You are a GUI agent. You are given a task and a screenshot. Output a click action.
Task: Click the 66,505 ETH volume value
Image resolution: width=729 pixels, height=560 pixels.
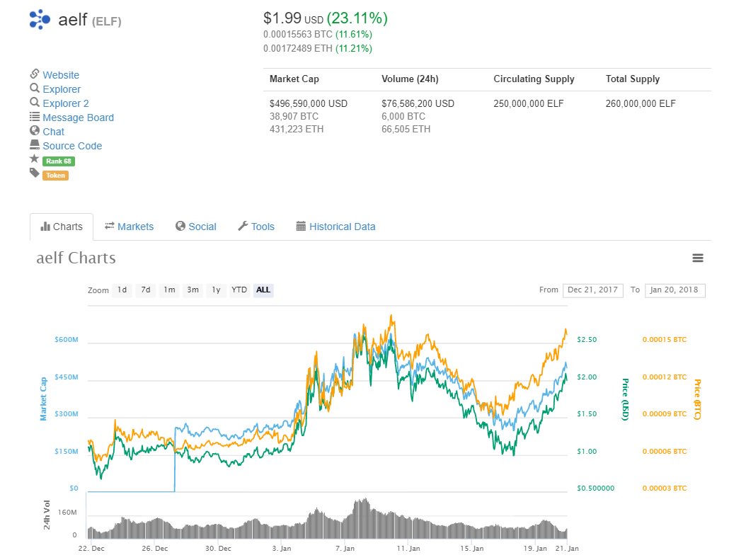406,130
